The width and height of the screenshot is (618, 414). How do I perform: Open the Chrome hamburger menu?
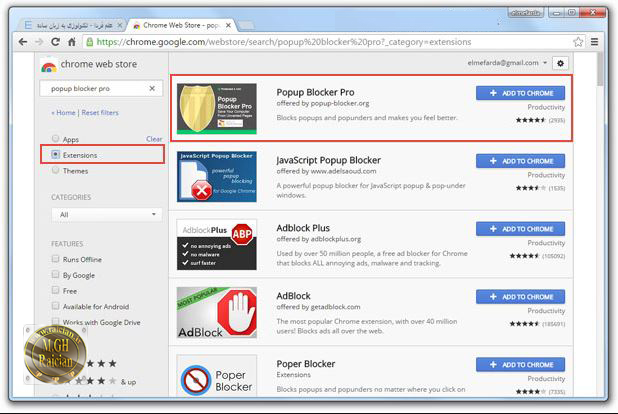point(594,42)
